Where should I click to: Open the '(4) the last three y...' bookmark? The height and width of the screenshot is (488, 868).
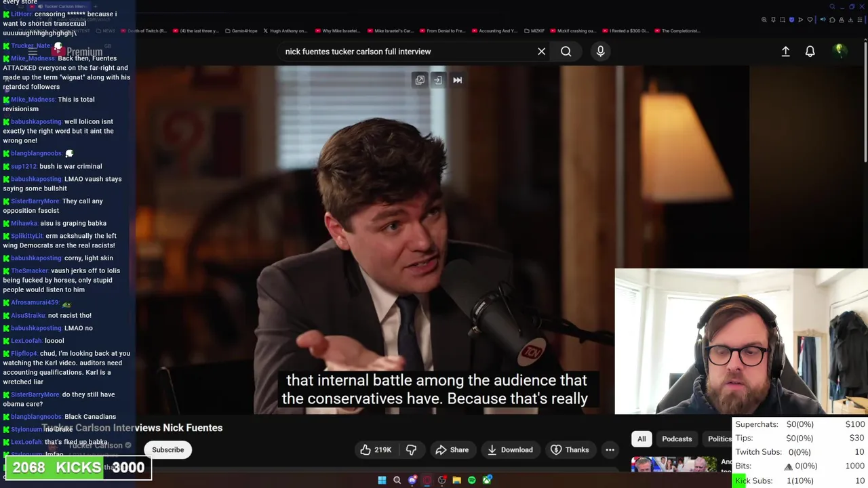click(x=195, y=30)
